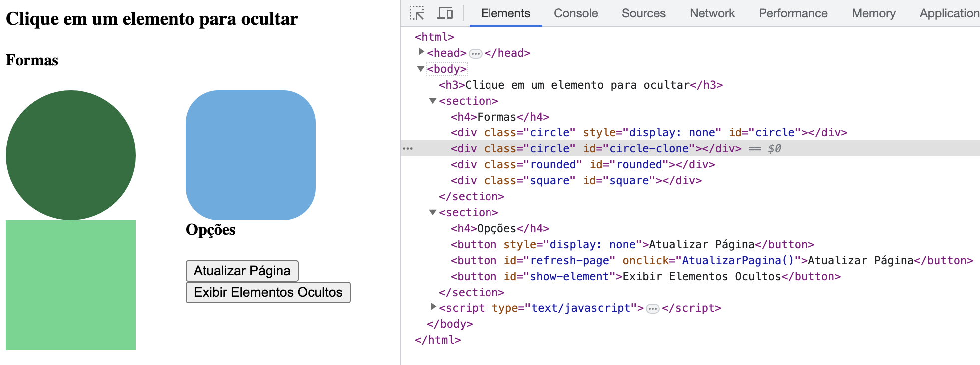Open the Application tab
Viewport: 980px width, 365px height.
click(949, 13)
